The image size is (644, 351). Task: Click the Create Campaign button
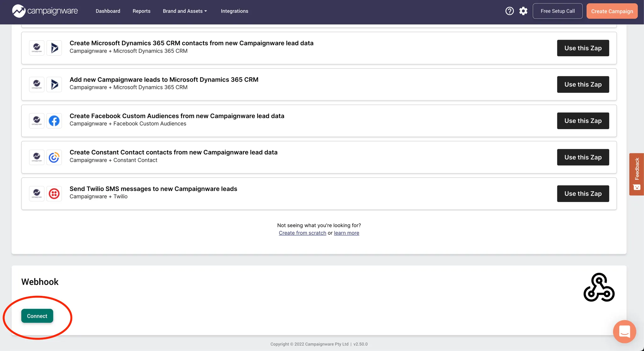(612, 11)
